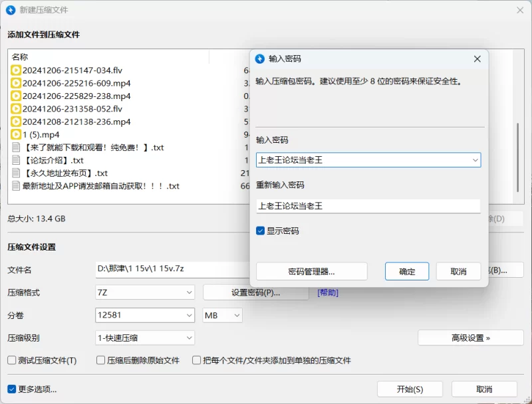Click 取消 at the bottom of main window
The height and width of the screenshot is (404, 532).
click(x=484, y=389)
